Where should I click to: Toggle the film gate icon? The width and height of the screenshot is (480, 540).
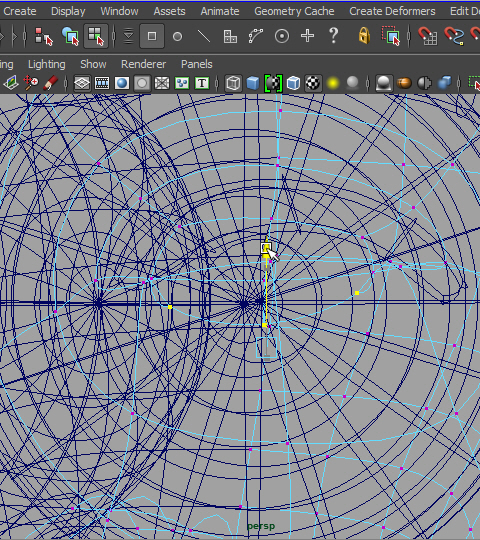point(102,83)
